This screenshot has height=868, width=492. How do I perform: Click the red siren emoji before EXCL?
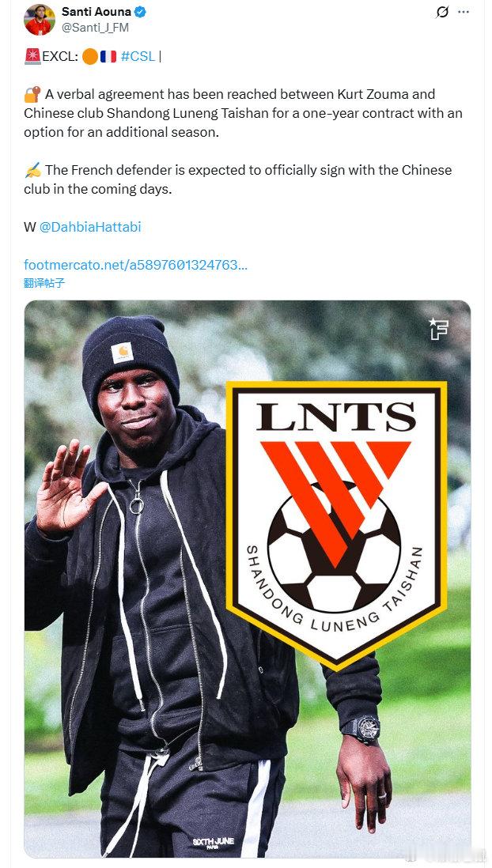[x=32, y=56]
